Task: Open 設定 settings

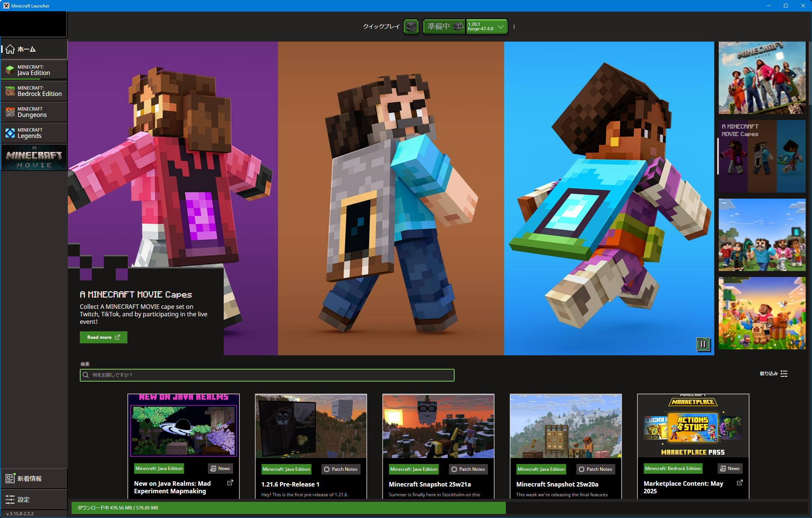Action: coord(34,500)
